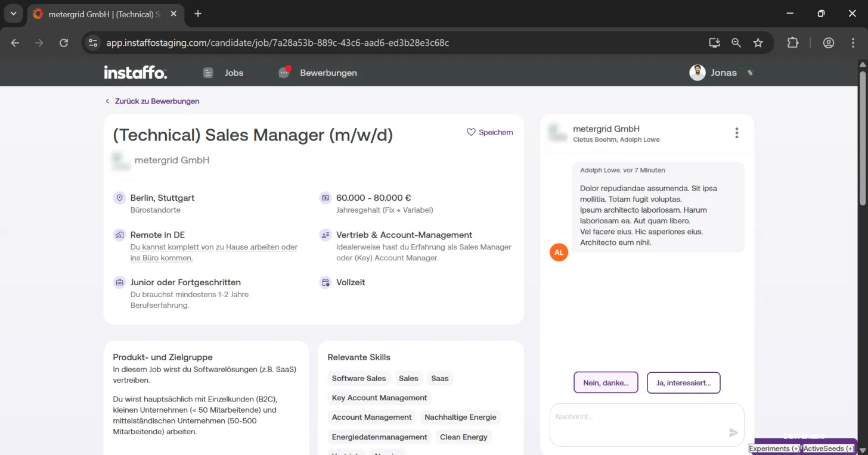Image resolution: width=868 pixels, height=455 pixels.
Task: Select the Nachhaltige Energie skill tag
Action: coord(460,417)
